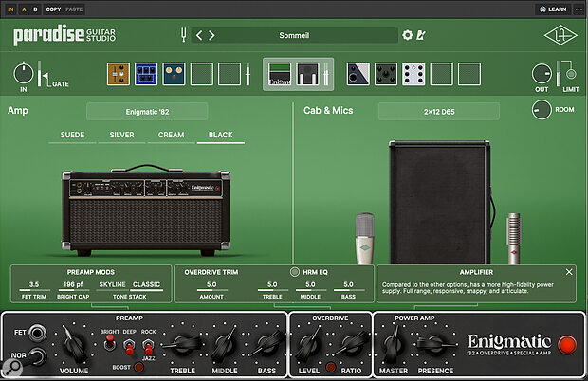This screenshot has height=381, width=588.
Task: Go to next preset arrow
Action: [211, 36]
